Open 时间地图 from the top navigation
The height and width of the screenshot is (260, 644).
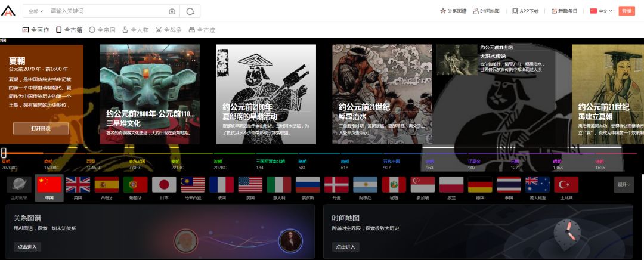coord(487,11)
